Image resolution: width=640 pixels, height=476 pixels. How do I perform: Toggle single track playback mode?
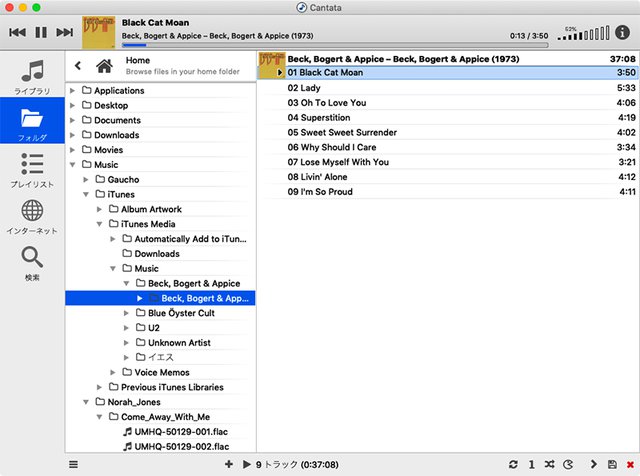[531, 465]
